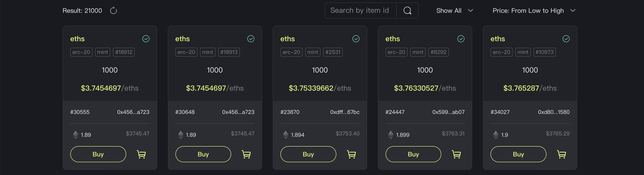Add item #23870 to cart
The width and height of the screenshot is (644, 175).
coord(352,154)
